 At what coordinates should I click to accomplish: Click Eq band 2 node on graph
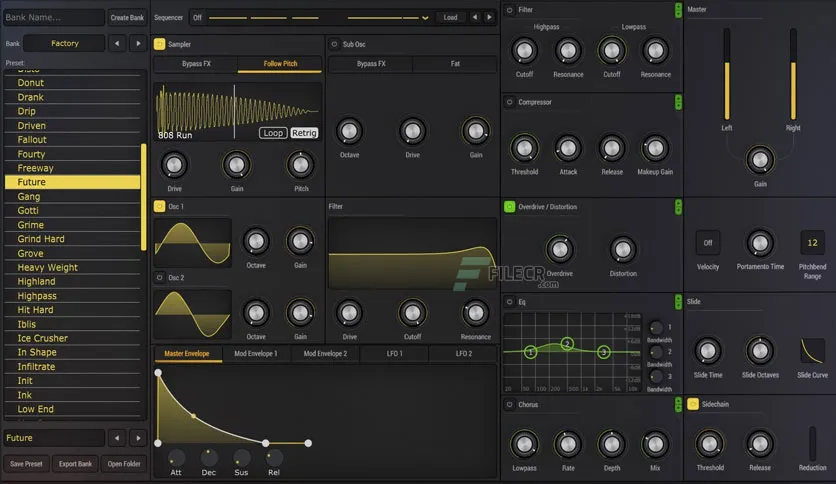point(567,344)
